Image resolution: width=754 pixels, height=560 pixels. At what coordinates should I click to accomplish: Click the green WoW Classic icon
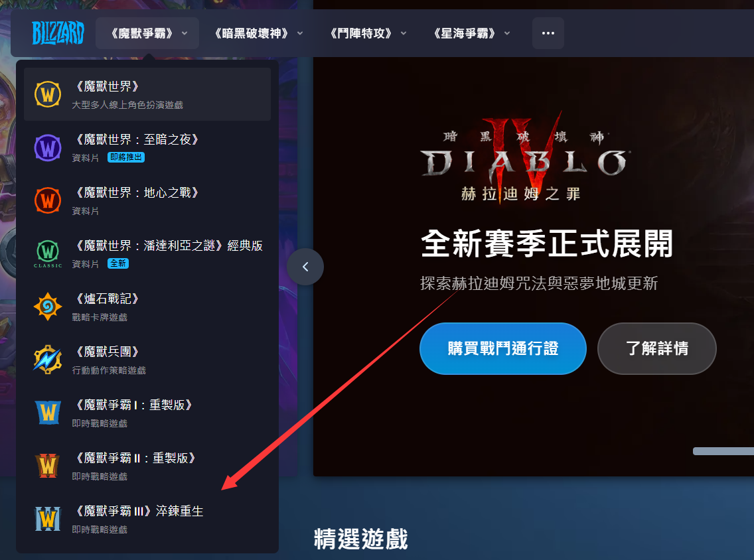tap(48, 254)
